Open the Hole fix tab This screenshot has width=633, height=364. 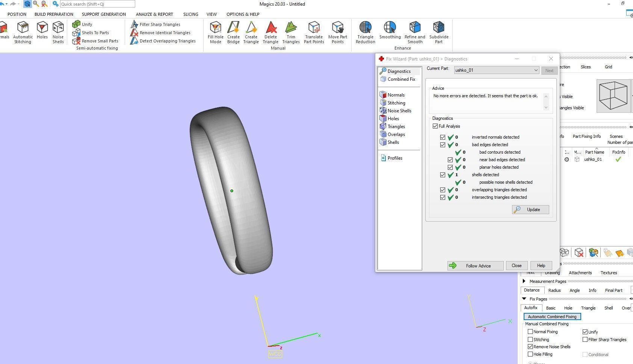tap(568, 308)
